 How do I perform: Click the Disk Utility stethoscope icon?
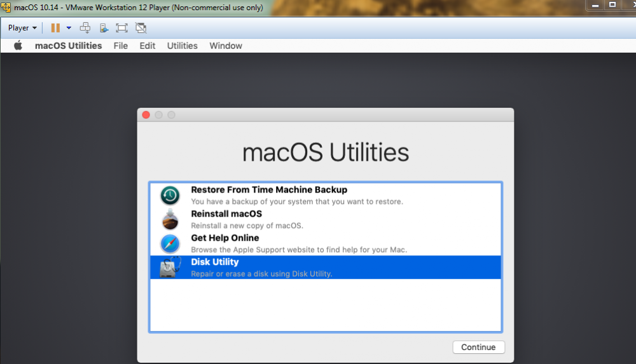coord(170,267)
